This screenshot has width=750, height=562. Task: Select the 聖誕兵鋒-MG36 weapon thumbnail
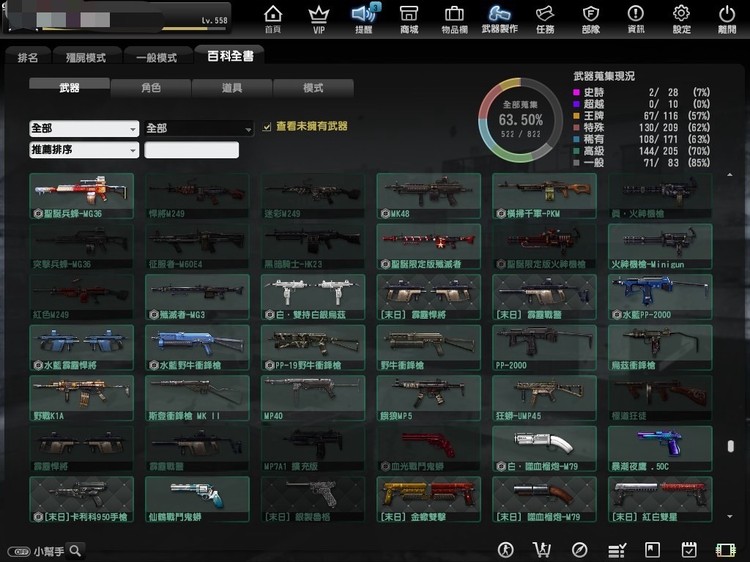[x=81, y=196]
